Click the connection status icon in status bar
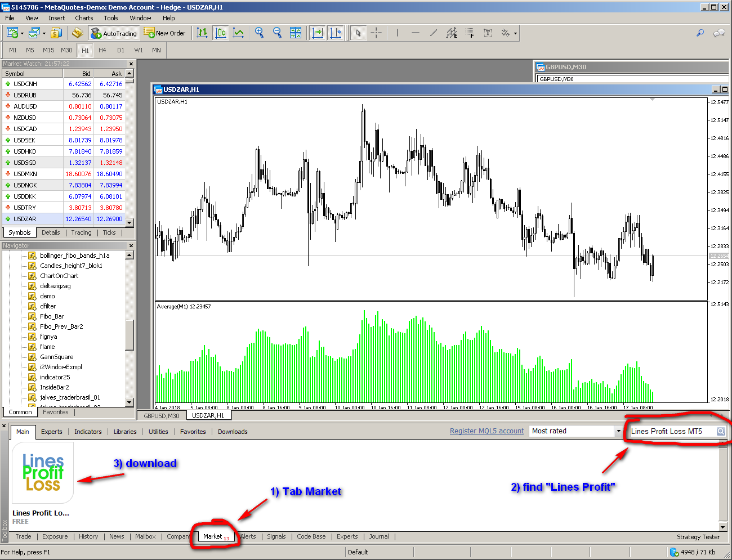This screenshot has width=732, height=560. click(x=674, y=552)
